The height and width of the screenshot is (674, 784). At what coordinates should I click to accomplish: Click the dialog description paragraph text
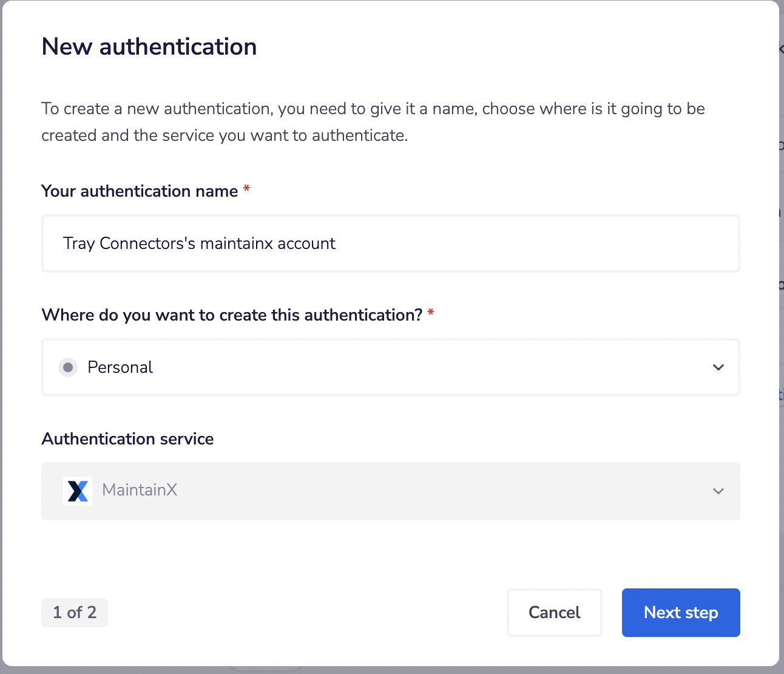[x=373, y=121]
